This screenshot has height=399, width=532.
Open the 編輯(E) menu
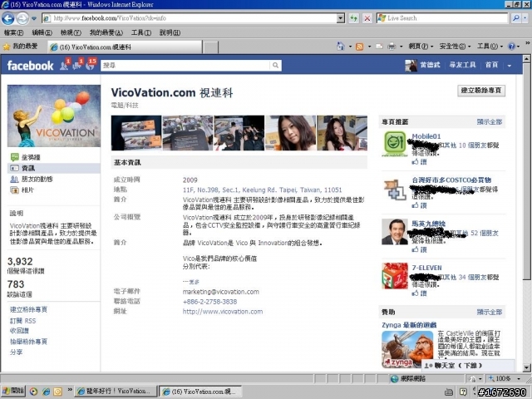pyautogui.click(x=42, y=32)
